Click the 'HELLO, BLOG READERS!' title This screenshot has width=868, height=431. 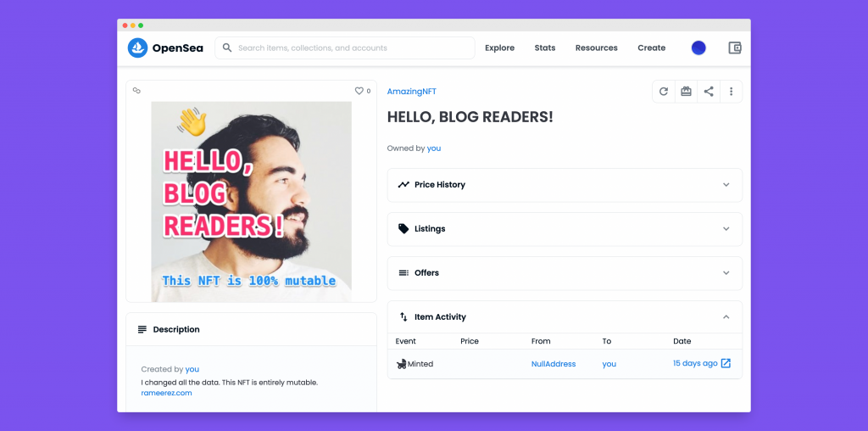[x=470, y=117]
